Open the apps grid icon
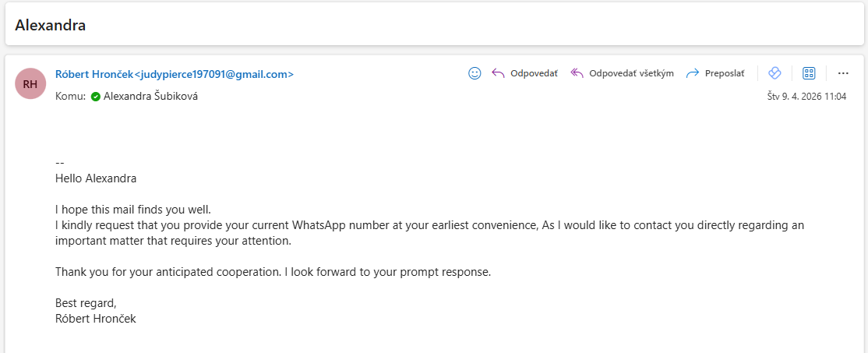The image size is (868, 353). pyautogui.click(x=809, y=73)
